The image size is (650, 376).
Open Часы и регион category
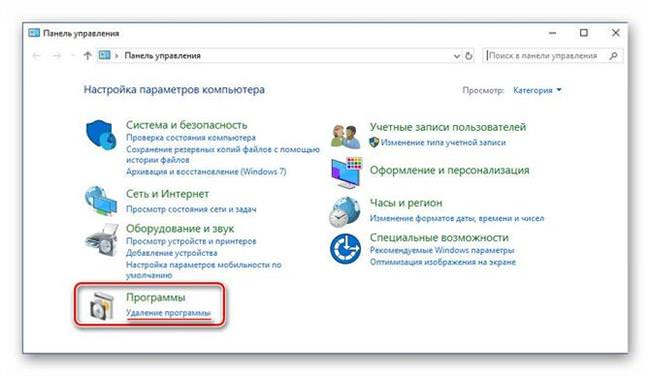[x=406, y=203]
